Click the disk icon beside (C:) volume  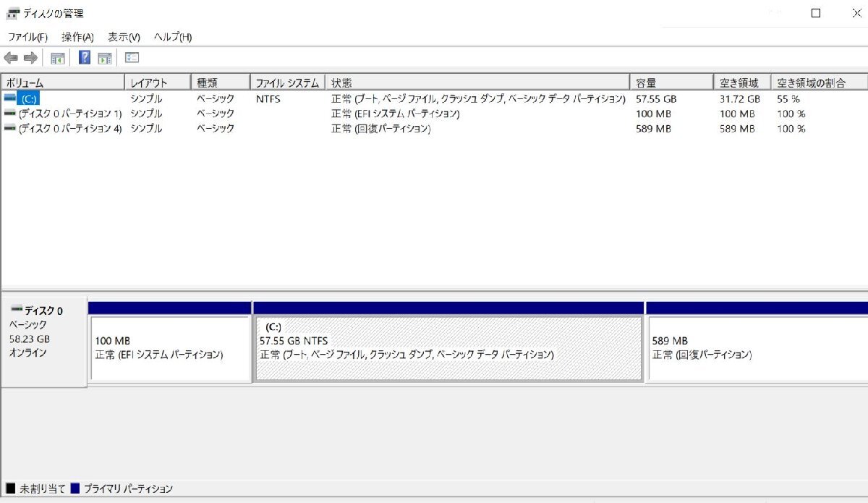point(9,98)
